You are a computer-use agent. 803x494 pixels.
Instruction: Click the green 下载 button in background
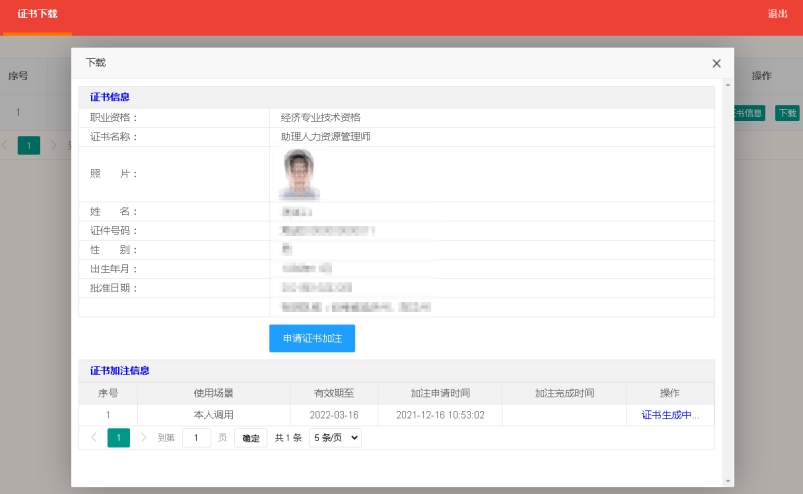pyautogui.click(x=788, y=113)
